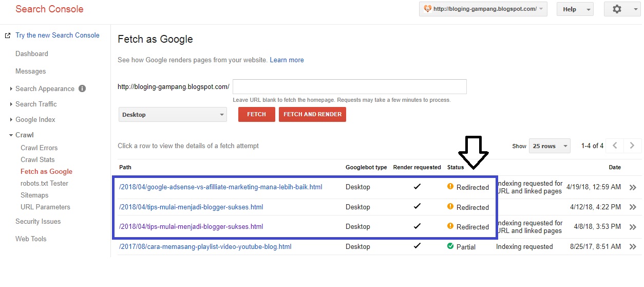This screenshot has width=644, height=287.
Task: Click the info icon beside Search Appearance
Action: 82,88
